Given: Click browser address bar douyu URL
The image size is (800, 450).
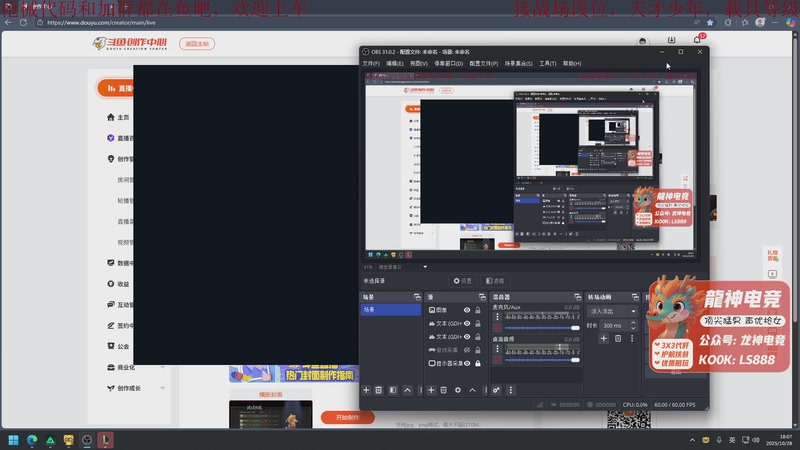Looking at the screenshot, I should click(102, 22).
